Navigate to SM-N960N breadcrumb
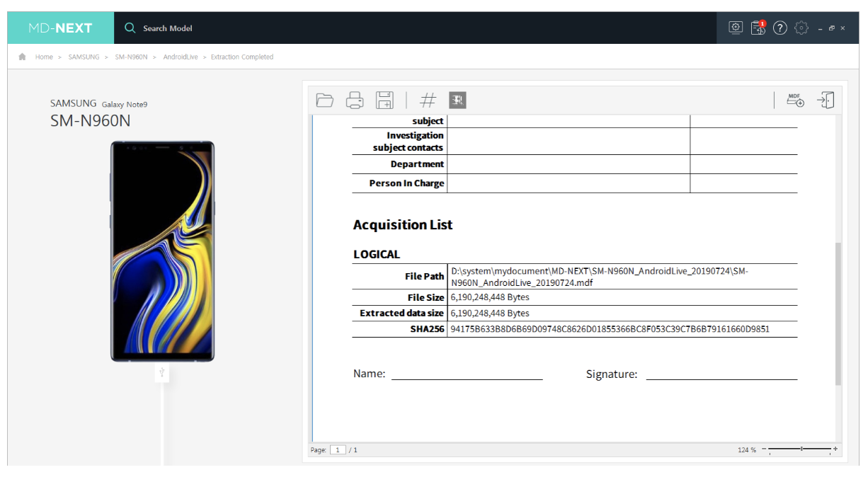Image resolution: width=868 pixels, height=477 pixels. (x=131, y=57)
